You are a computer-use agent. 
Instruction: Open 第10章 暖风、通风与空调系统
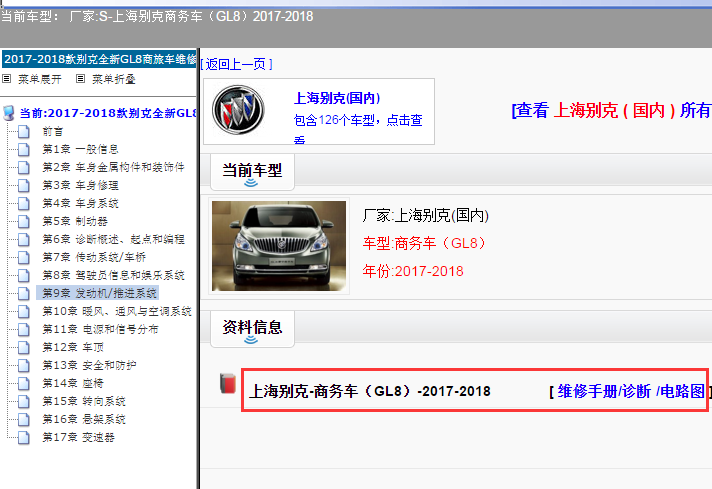click(117, 311)
